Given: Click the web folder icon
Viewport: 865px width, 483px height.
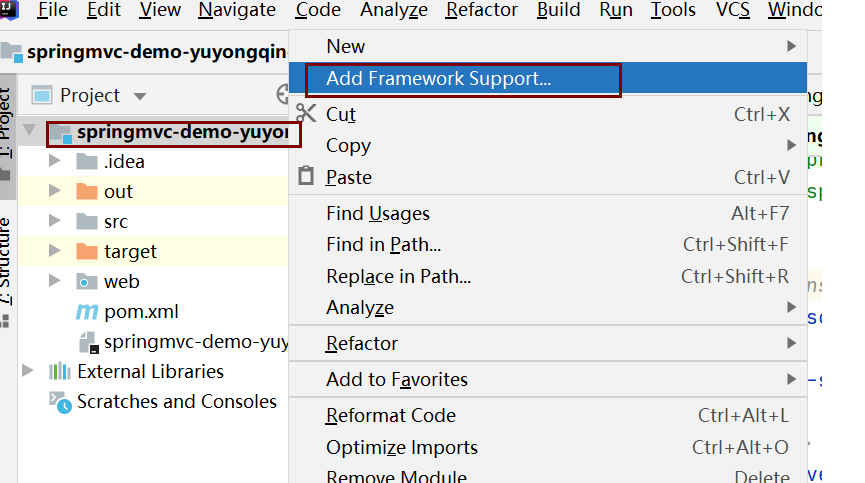Looking at the screenshot, I should [87, 282].
